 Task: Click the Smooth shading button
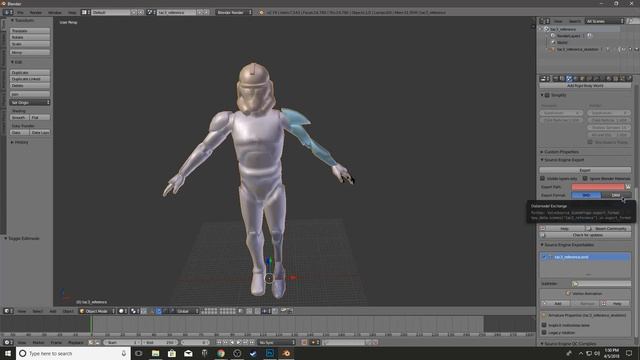[x=20, y=118]
